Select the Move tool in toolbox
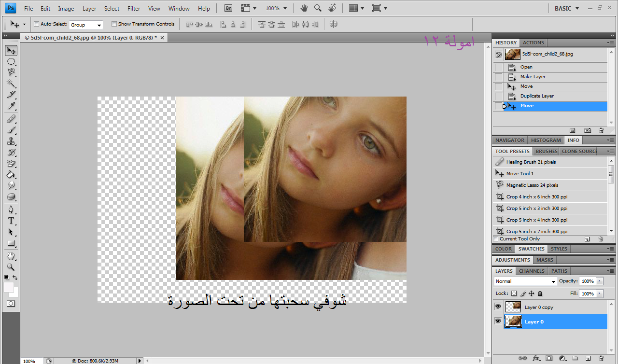 [x=11, y=51]
